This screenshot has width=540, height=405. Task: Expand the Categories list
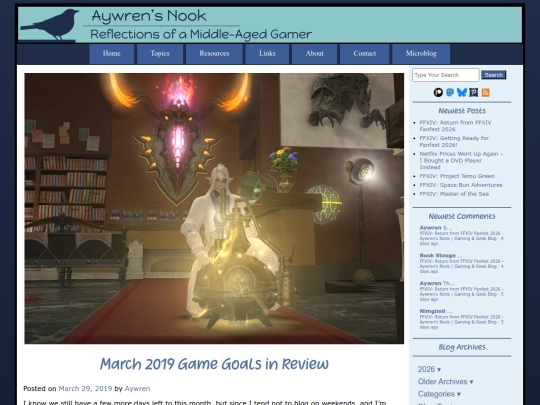coord(439,394)
